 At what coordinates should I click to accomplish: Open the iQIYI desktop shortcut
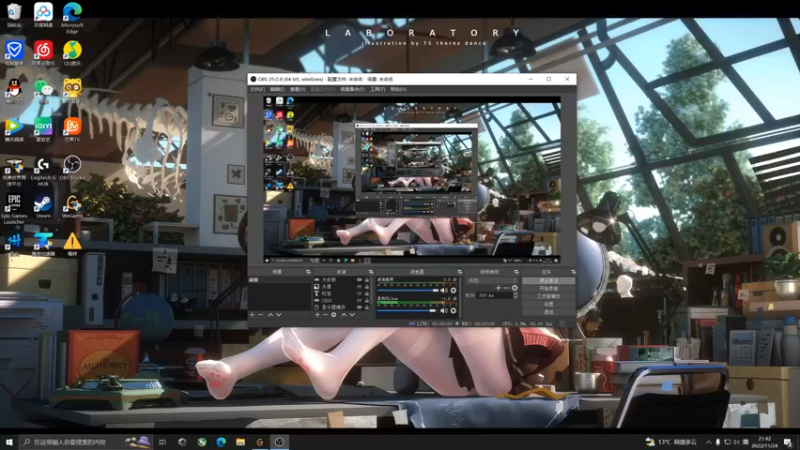tap(43, 129)
